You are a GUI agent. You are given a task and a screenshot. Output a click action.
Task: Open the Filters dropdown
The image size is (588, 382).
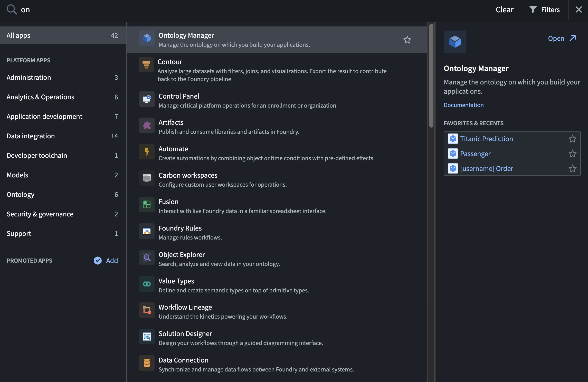[x=545, y=10]
